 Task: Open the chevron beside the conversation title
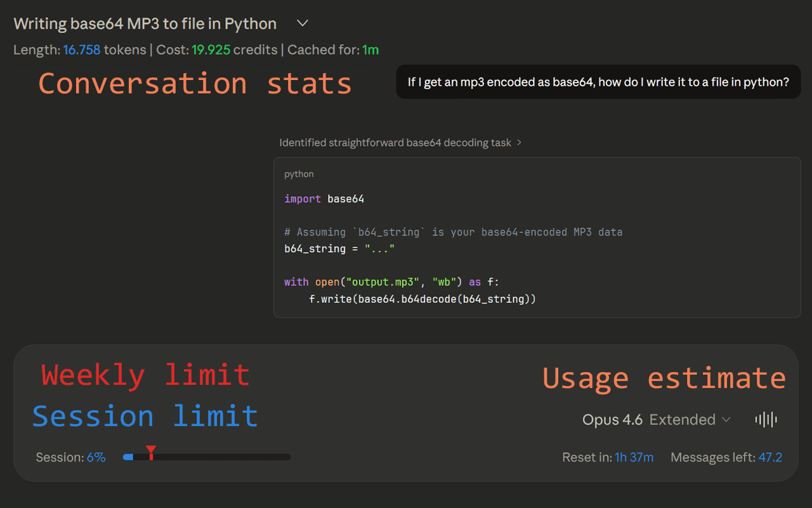click(303, 23)
